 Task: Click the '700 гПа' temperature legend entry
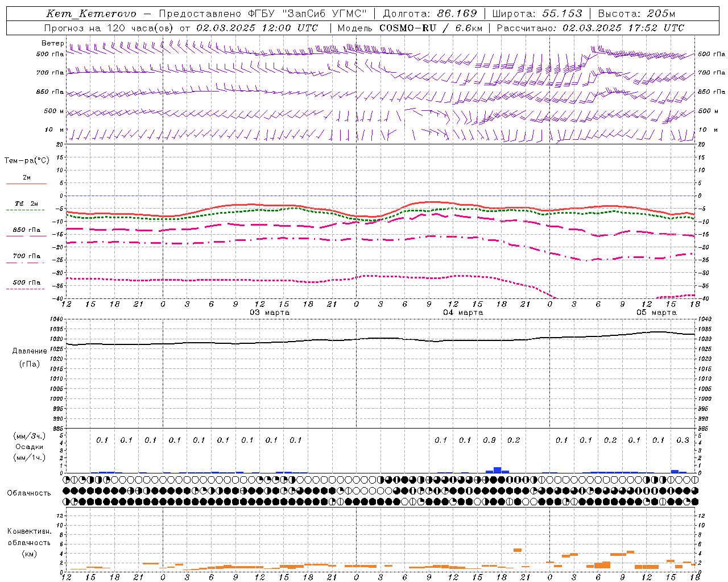27,256
